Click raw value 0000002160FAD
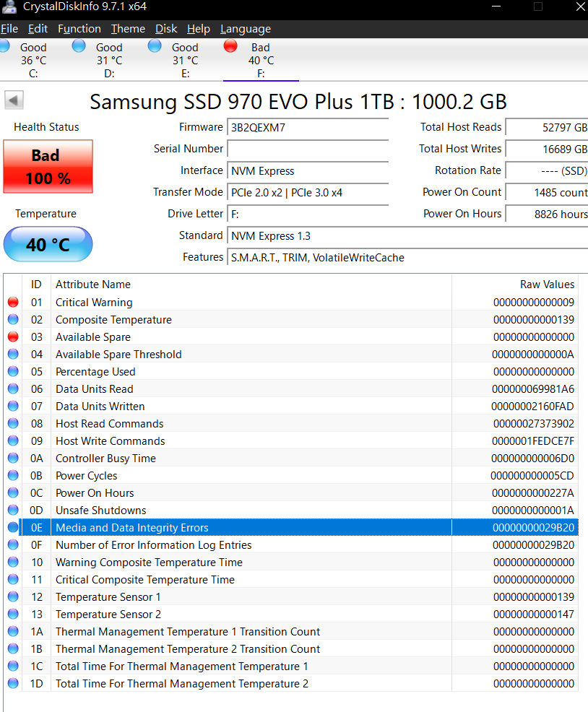This screenshot has height=712, width=588. (x=532, y=407)
